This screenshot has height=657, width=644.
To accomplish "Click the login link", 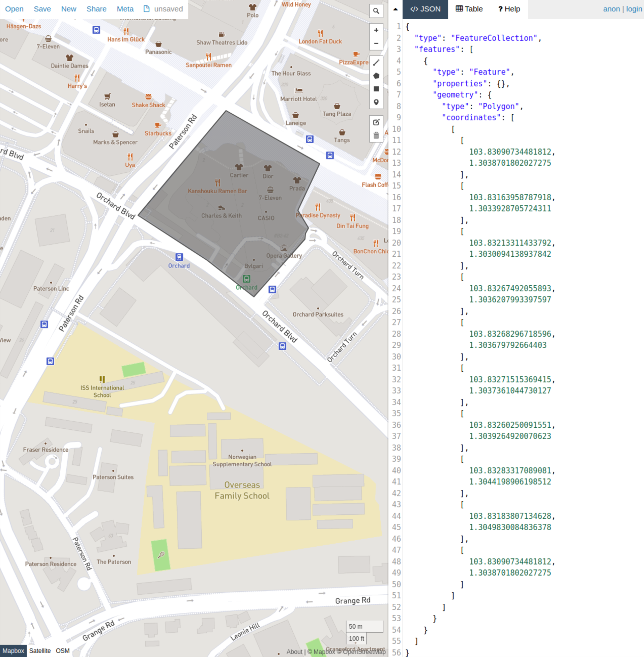I will point(634,9).
